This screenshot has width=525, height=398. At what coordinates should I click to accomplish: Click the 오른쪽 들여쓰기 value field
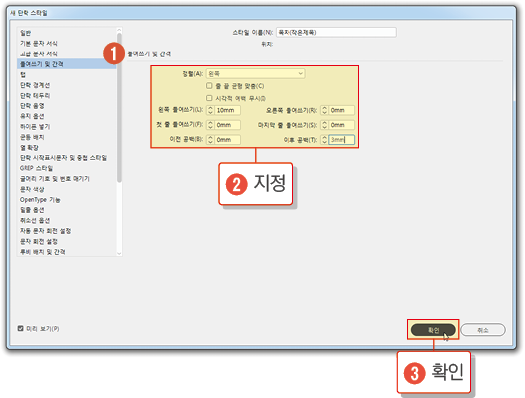click(341, 110)
